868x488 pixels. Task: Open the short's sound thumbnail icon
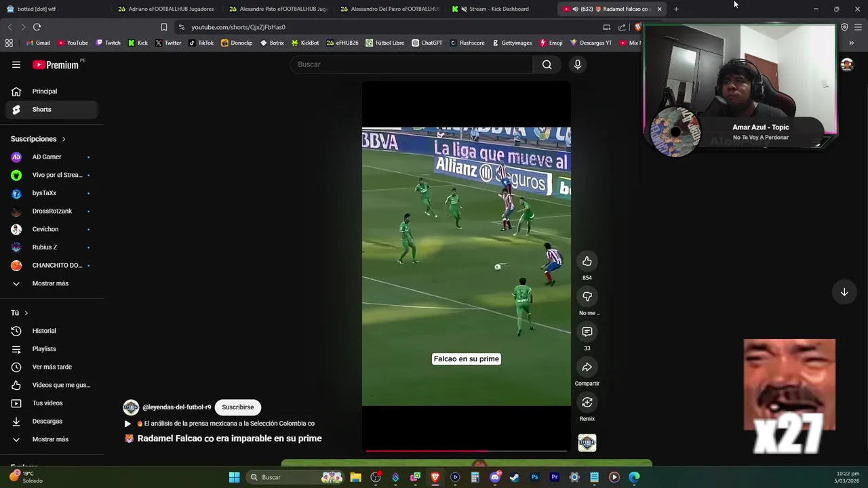coord(587,443)
